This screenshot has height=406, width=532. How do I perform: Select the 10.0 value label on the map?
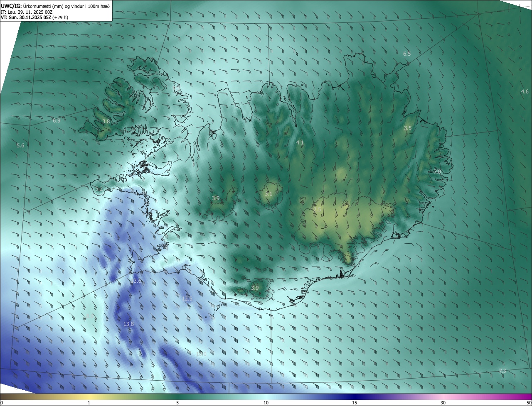click(x=201, y=354)
